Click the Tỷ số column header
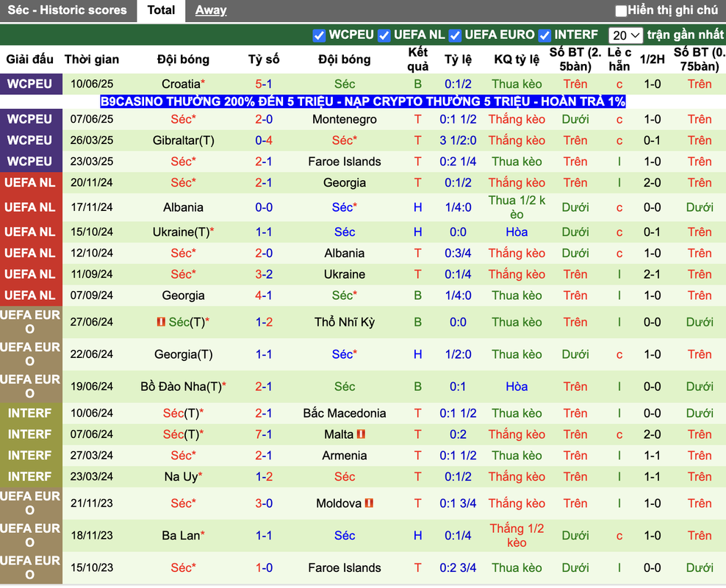Viewport: 726px width, 588px height. click(x=264, y=60)
